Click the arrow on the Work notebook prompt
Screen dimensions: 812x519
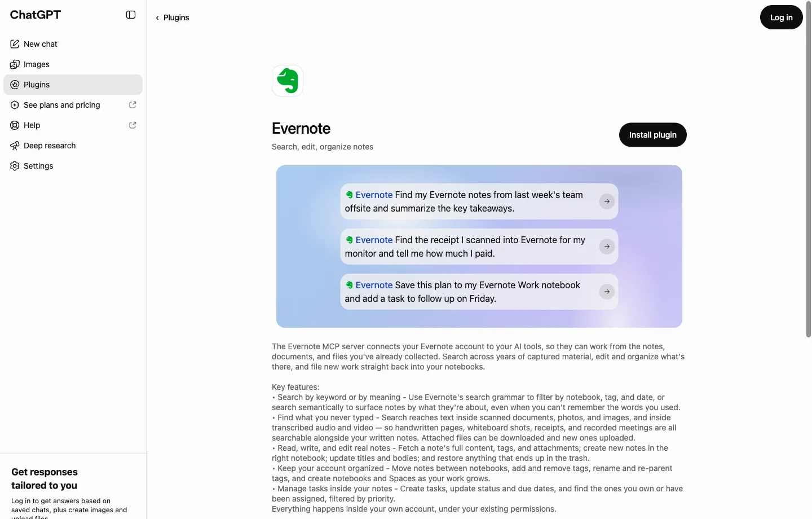607,292
